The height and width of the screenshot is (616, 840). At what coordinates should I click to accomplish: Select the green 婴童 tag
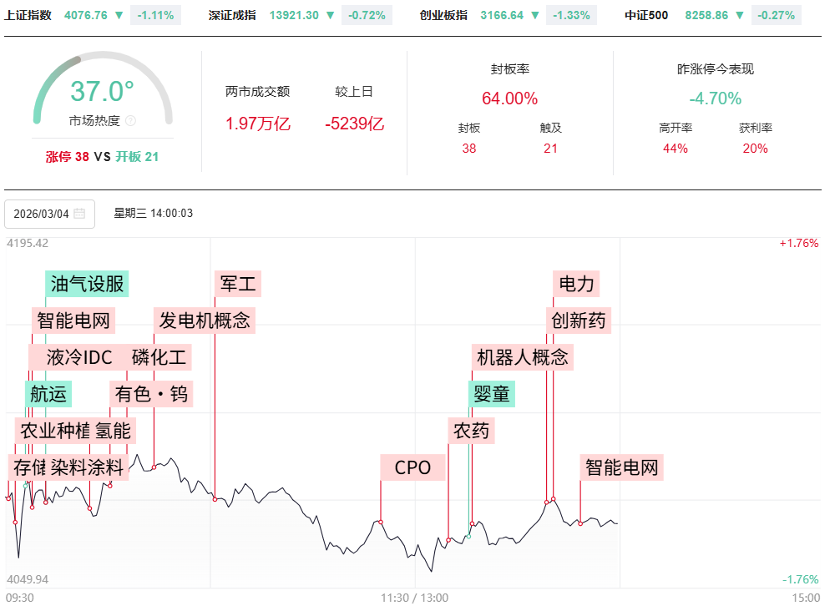[491, 394]
